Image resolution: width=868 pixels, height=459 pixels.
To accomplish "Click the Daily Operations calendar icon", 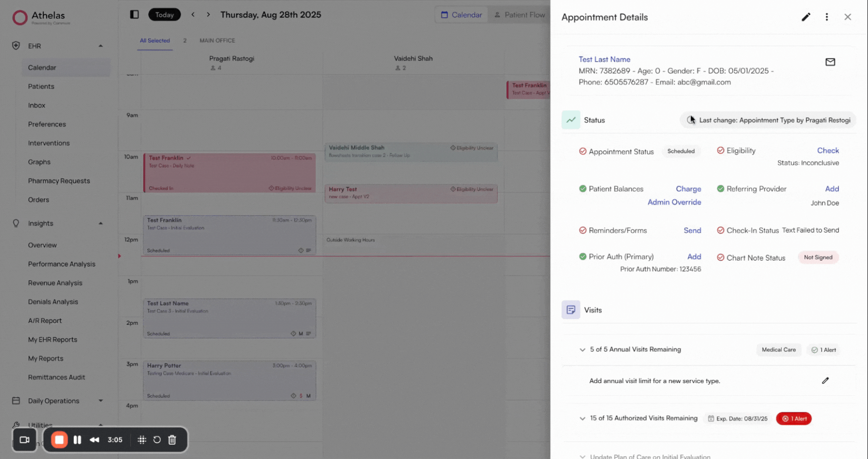I will (x=16, y=401).
